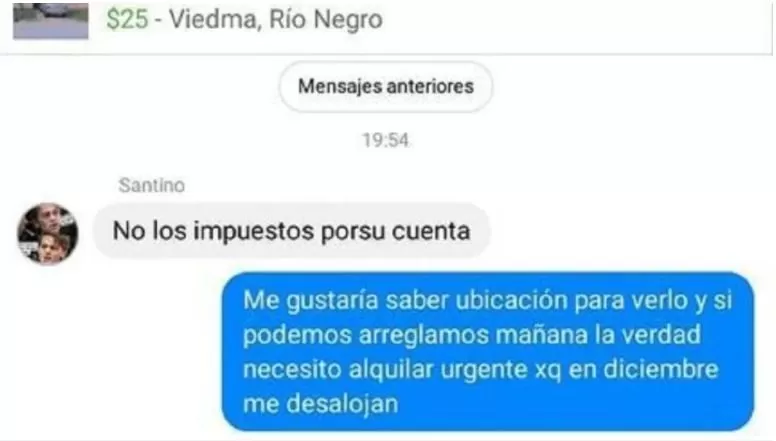Screen dimensions: 776x441
Task: Click the word diciembre in the blue bubble
Action: 661,370
